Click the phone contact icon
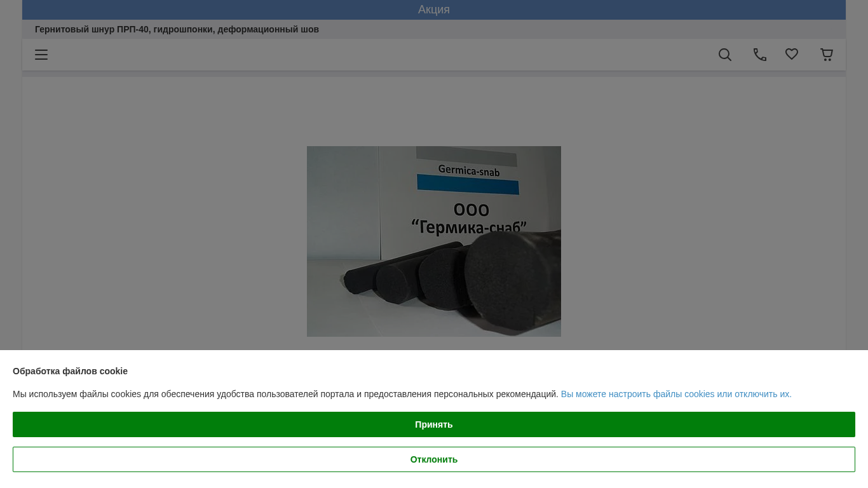The image size is (868, 488). [x=760, y=55]
